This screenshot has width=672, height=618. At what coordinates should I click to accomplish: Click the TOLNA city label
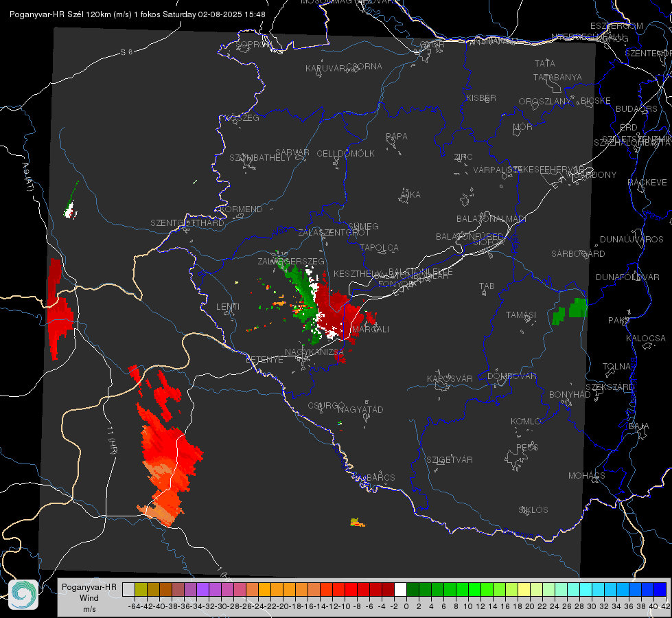(616, 367)
